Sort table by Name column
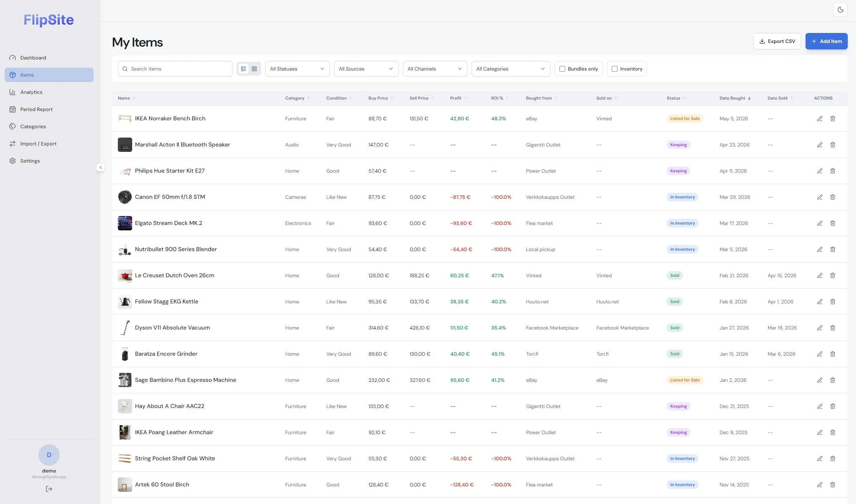Image resolution: width=856 pixels, height=504 pixels. pyautogui.click(x=127, y=98)
